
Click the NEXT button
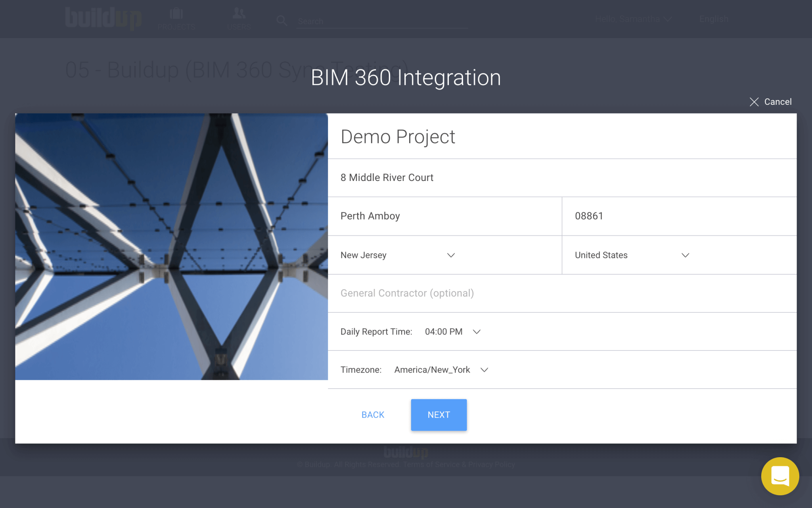click(x=439, y=415)
